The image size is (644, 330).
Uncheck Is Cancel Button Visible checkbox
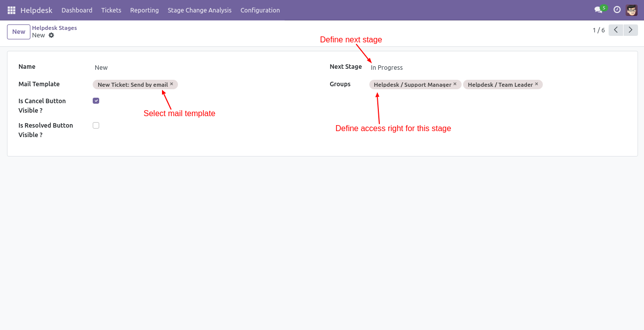click(96, 101)
